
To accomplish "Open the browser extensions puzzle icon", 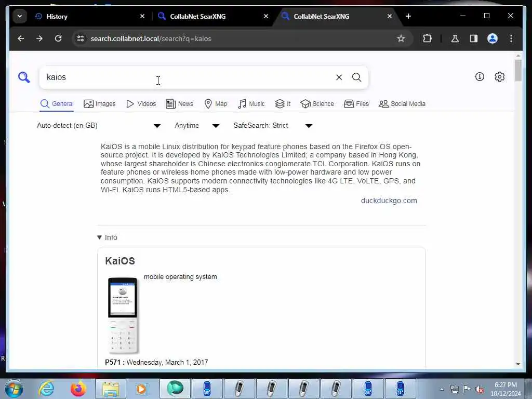I will pyautogui.click(x=427, y=38).
